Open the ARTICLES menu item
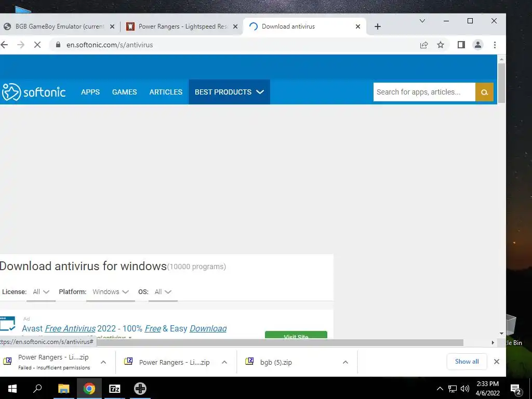The image size is (532, 399). (x=166, y=92)
